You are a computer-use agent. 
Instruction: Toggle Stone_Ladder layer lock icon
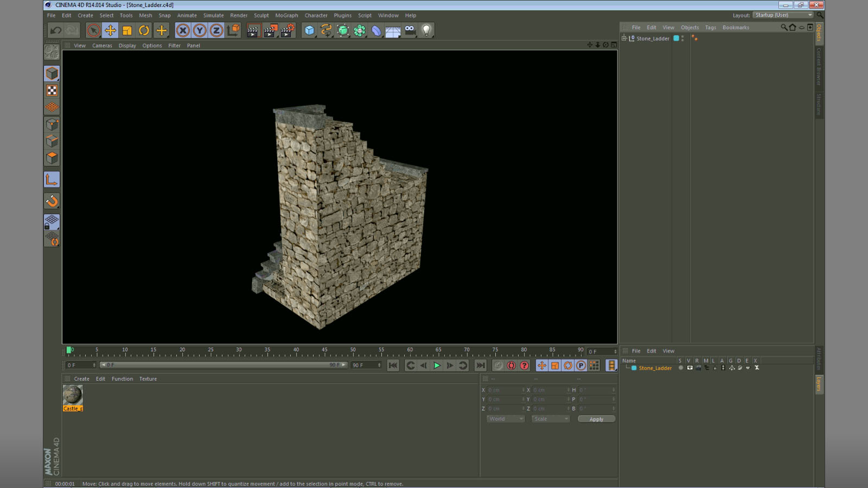[714, 368]
